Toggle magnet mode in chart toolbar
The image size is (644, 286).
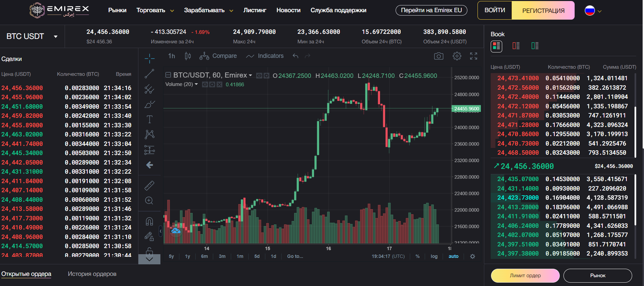(x=149, y=221)
